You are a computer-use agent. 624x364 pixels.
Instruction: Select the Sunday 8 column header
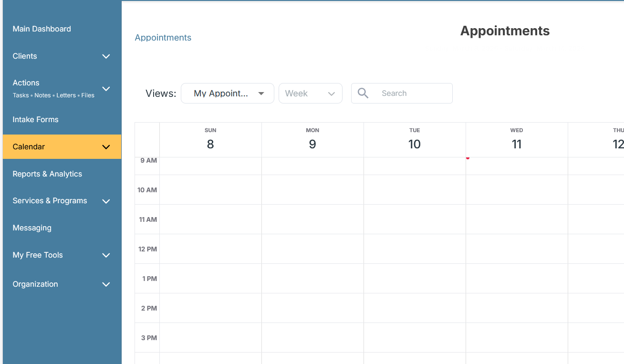210,139
